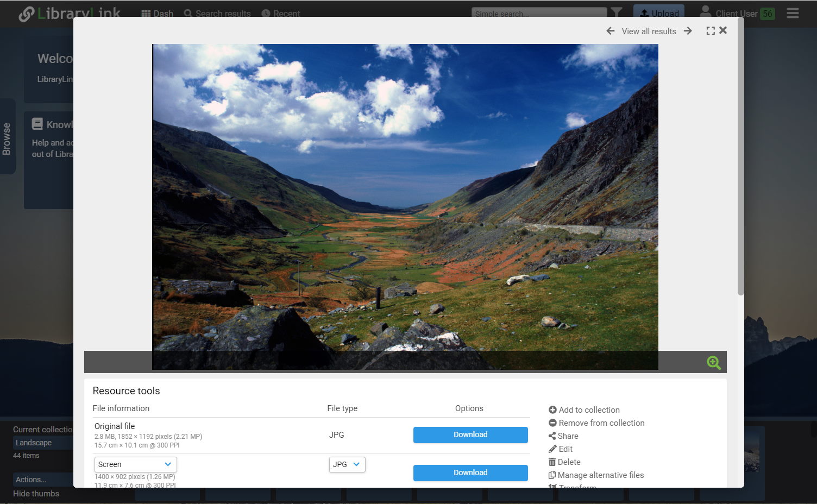Click the Original file label

click(115, 426)
